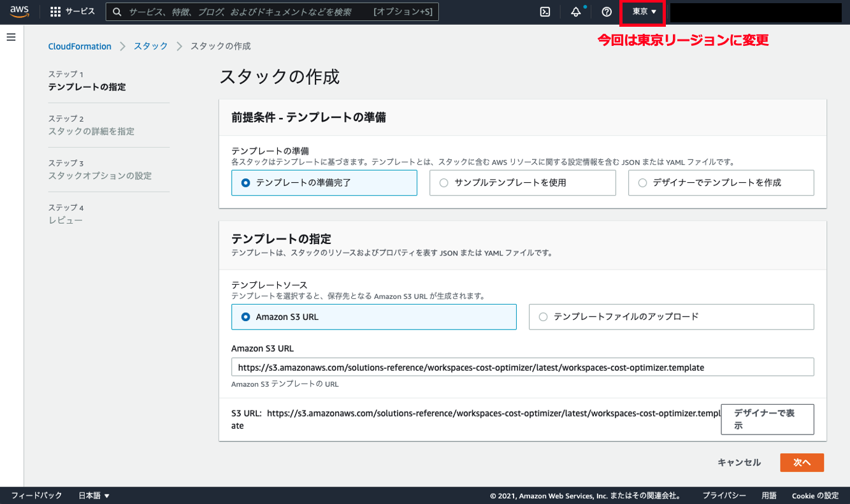Select デザイナーでテンプレートを作成 radio option
The width and height of the screenshot is (850, 504).
pyautogui.click(x=721, y=183)
